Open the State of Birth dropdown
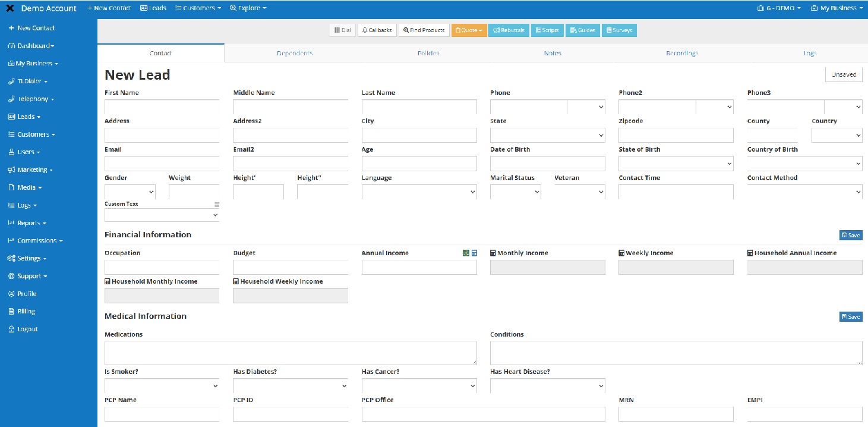Screen dimensions: 868x427 coord(676,164)
